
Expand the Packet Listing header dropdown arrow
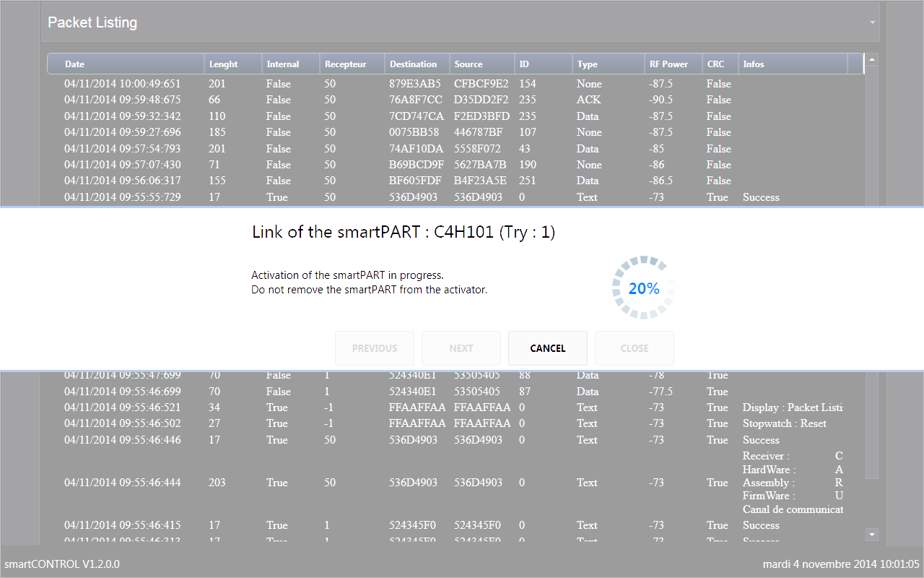point(873,22)
